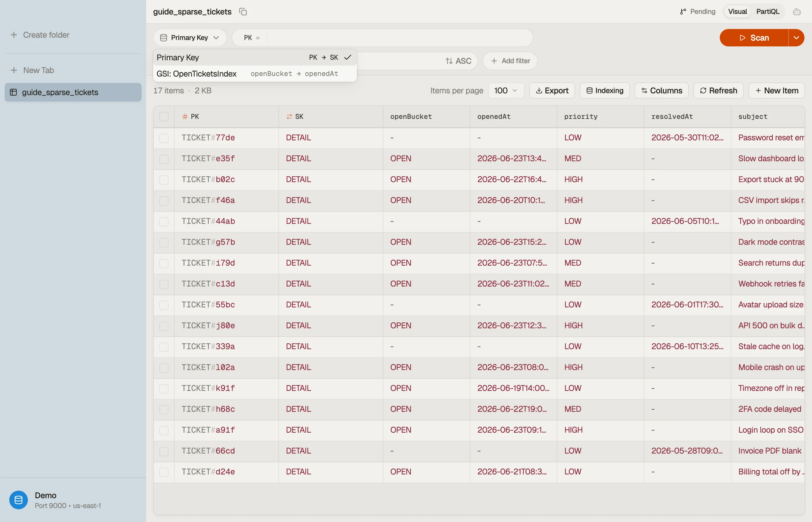Click the priority column header

pyautogui.click(x=601, y=117)
